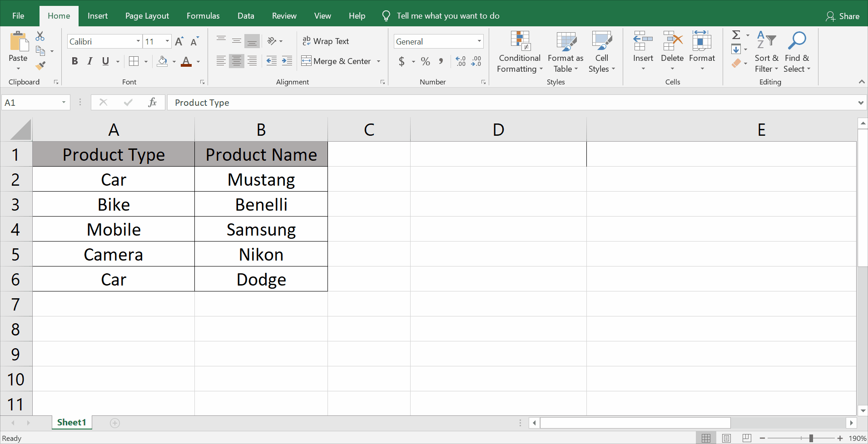Apply Percent Style to selection

click(425, 61)
